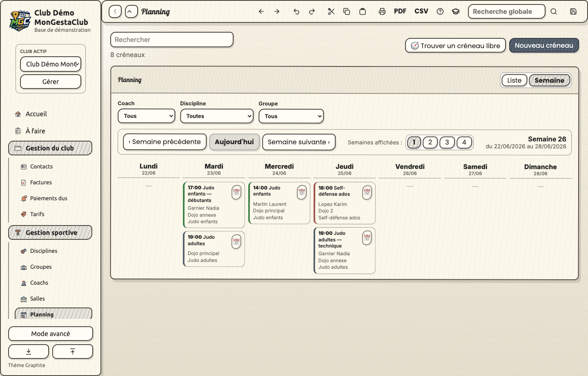This screenshot has width=588, height=376.
Task: Open the Discipline filter dropdown
Action: (217, 116)
